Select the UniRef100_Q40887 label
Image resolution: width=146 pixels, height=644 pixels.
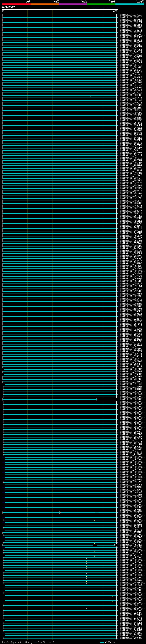tap(131, 268)
